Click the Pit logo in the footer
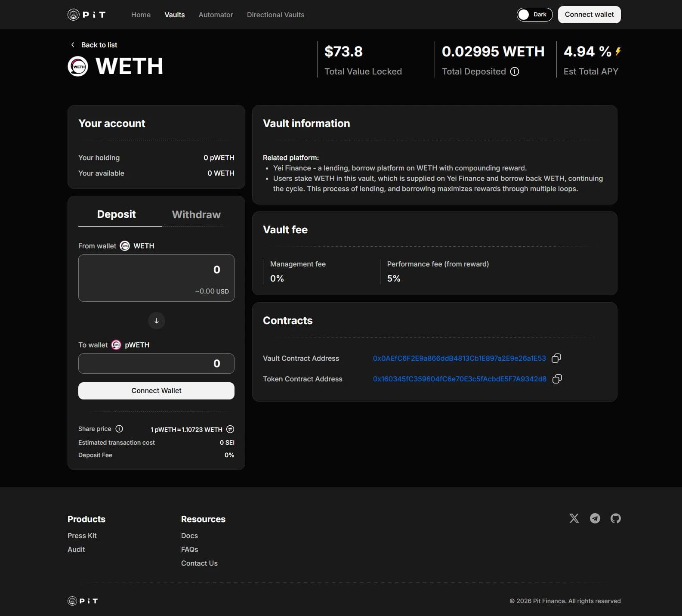The image size is (682, 616). [x=83, y=601]
